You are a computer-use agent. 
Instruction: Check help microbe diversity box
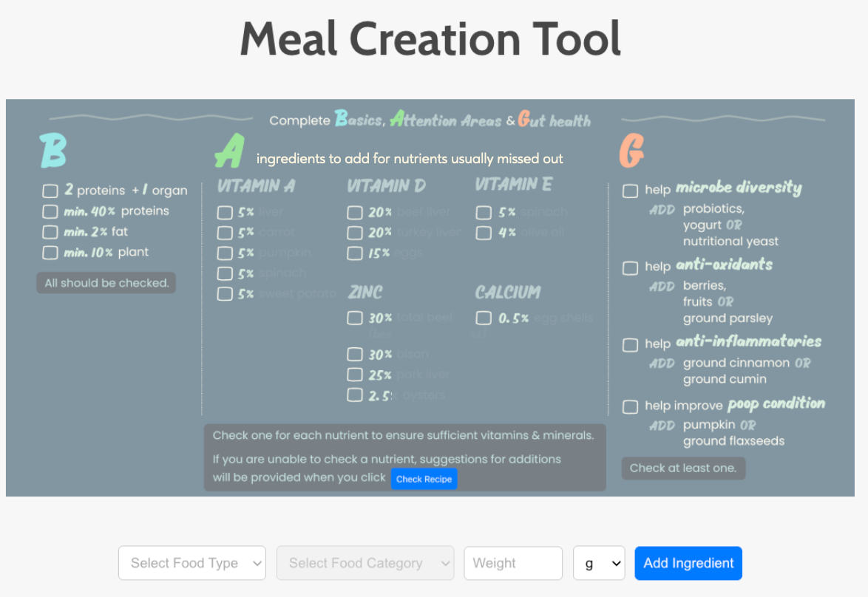630,191
